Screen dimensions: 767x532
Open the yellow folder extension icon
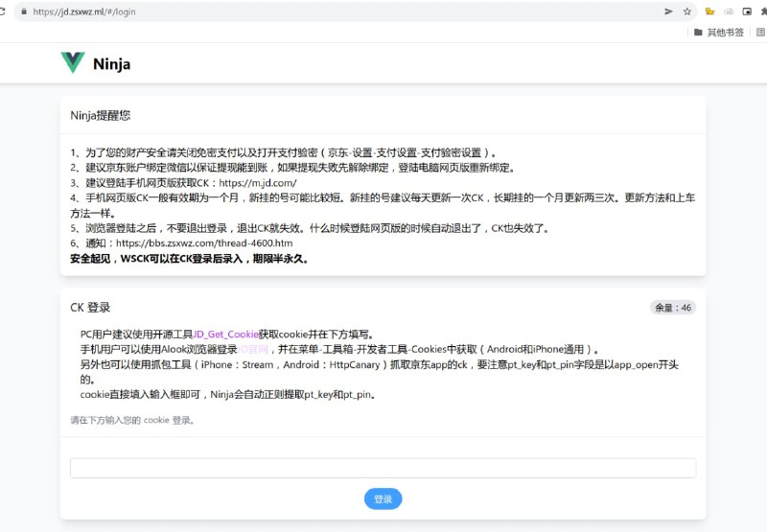click(x=709, y=12)
